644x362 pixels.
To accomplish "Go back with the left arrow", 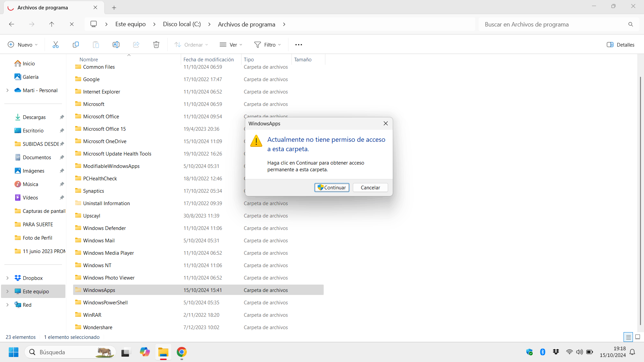I will tap(11, 24).
